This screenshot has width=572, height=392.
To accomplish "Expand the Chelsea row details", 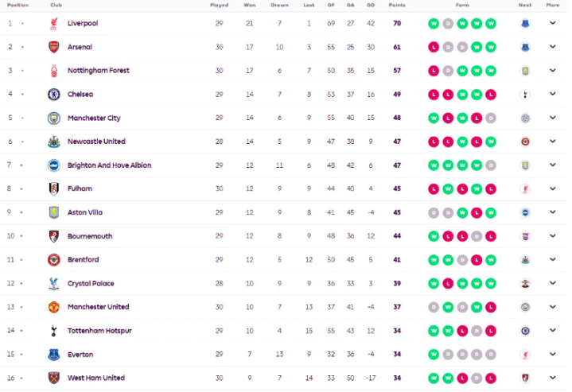I will coord(553,94).
